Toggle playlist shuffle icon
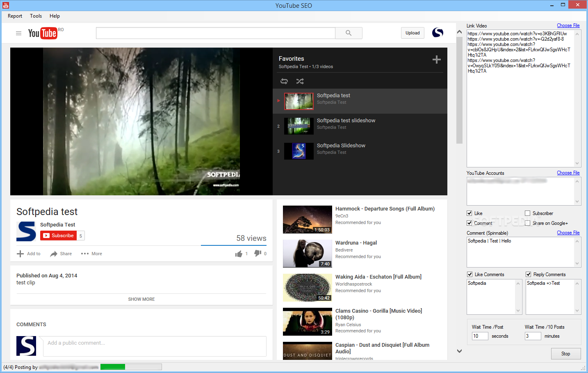The image size is (588, 373). tap(300, 81)
